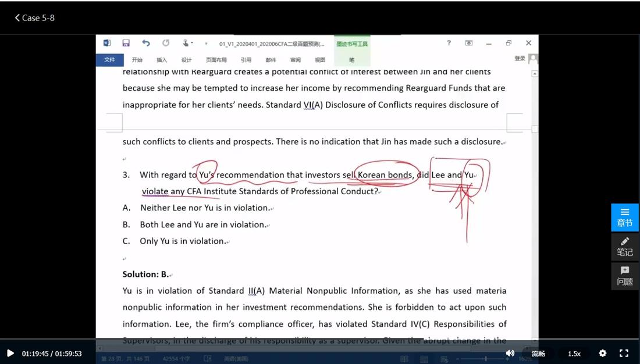Image resolution: width=640 pixels, height=364 pixels.
Task: Click the circled 'Korean bonds' text
Action: 385,175
